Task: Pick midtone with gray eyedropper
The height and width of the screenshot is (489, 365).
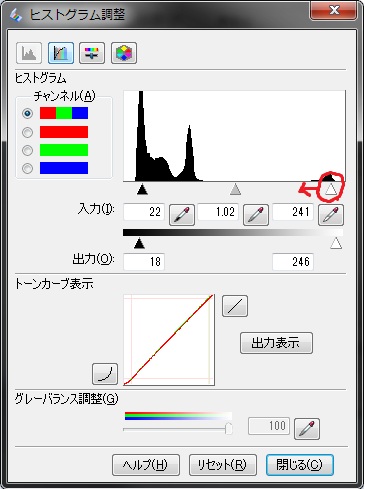Action: coord(256,215)
